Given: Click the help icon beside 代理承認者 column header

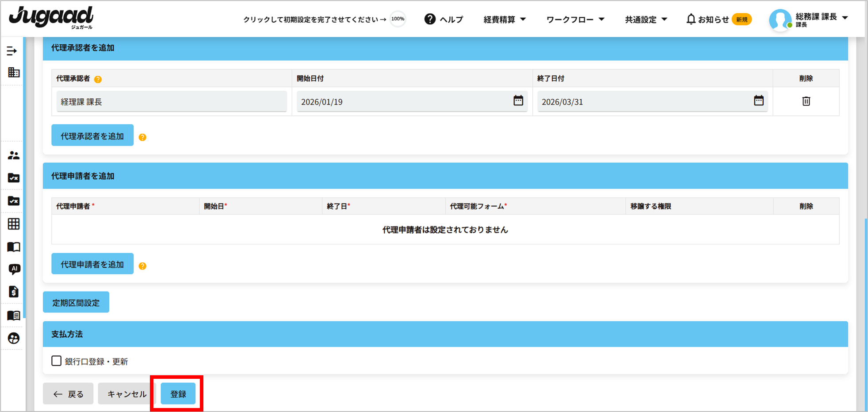Looking at the screenshot, I should (98, 79).
